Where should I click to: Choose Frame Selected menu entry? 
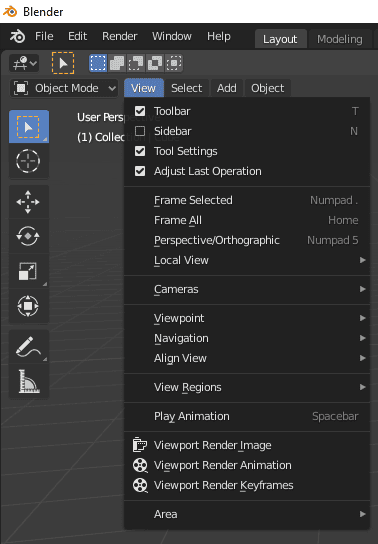247,200
